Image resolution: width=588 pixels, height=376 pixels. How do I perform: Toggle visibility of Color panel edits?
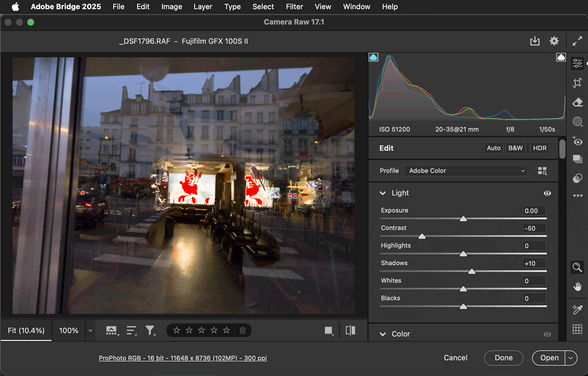547,334
